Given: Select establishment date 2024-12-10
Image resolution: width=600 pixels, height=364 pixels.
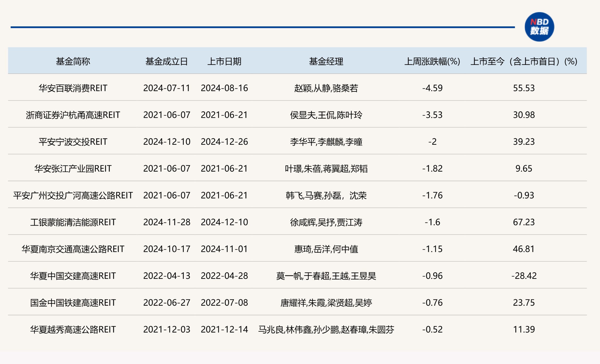Looking at the screenshot, I should [167, 142].
